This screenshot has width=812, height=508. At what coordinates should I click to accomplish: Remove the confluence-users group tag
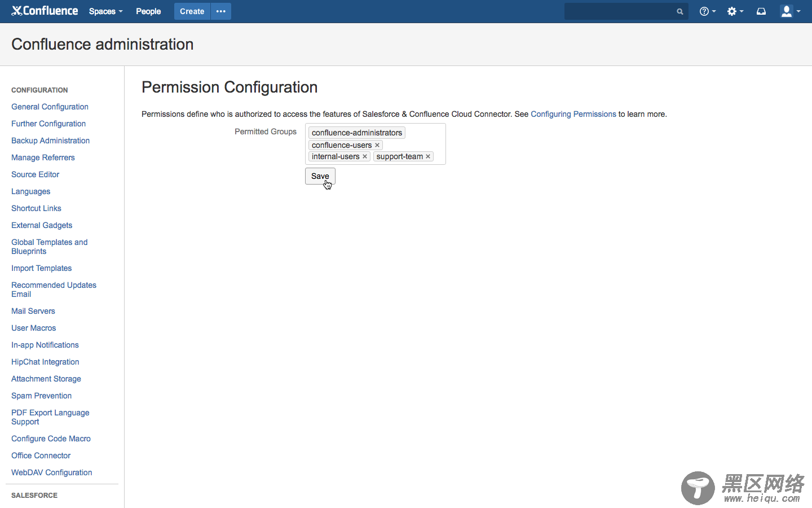pyautogui.click(x=377, y=145)
